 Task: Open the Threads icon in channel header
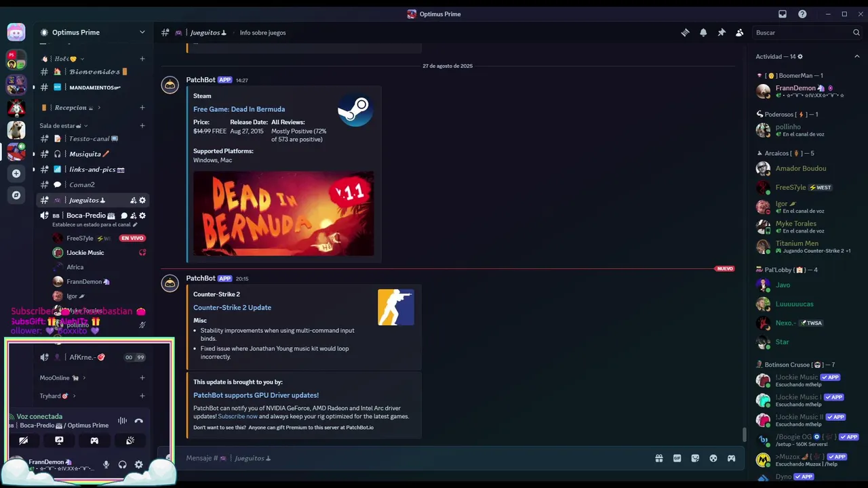pos(685,33)
